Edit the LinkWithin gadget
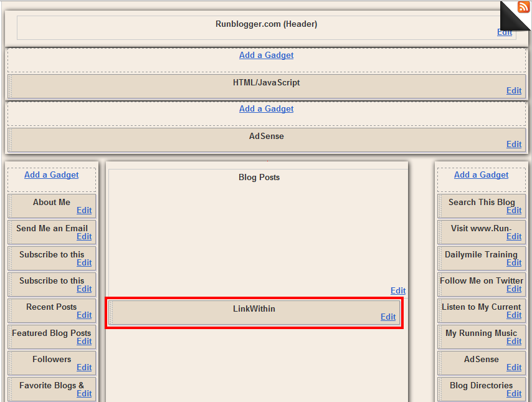Viewport: 532px width, 402px height. [x=388, y=317]
